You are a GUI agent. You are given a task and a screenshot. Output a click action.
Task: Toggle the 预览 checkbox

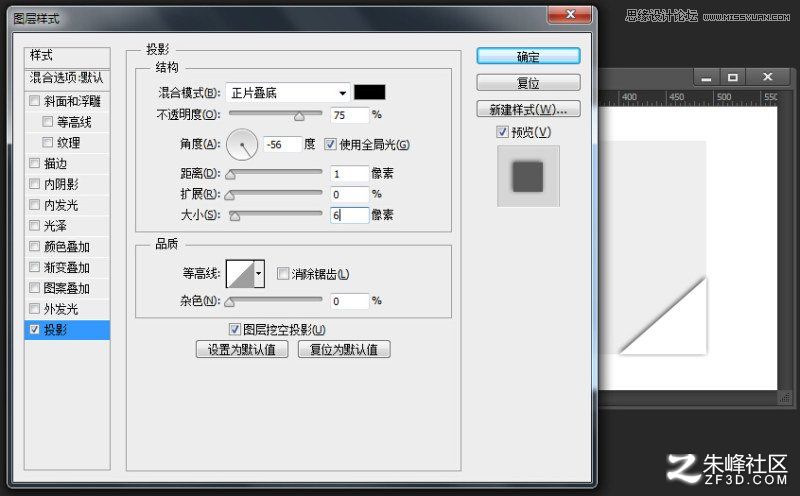(502, 132)
